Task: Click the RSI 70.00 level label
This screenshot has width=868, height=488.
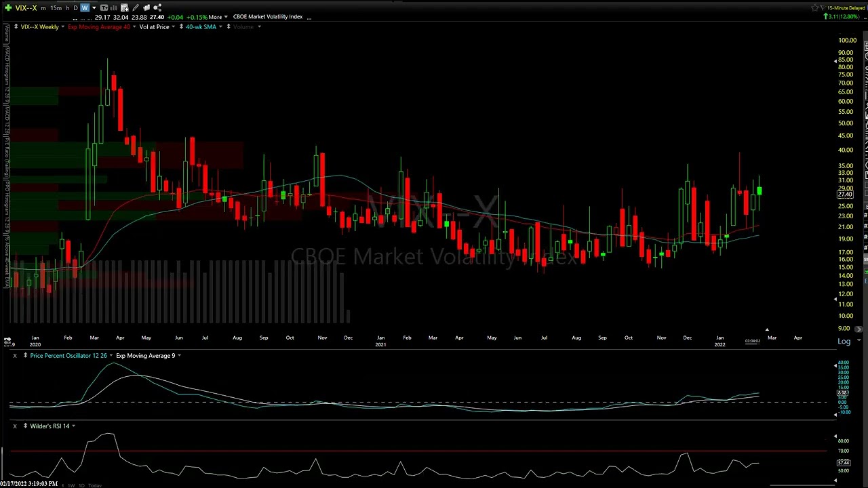Action: [843, 451]
